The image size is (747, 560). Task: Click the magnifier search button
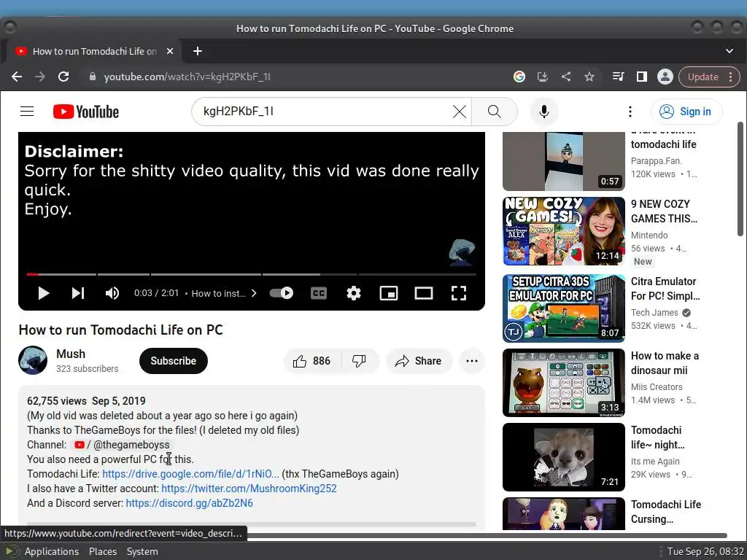tap(495, 112)
